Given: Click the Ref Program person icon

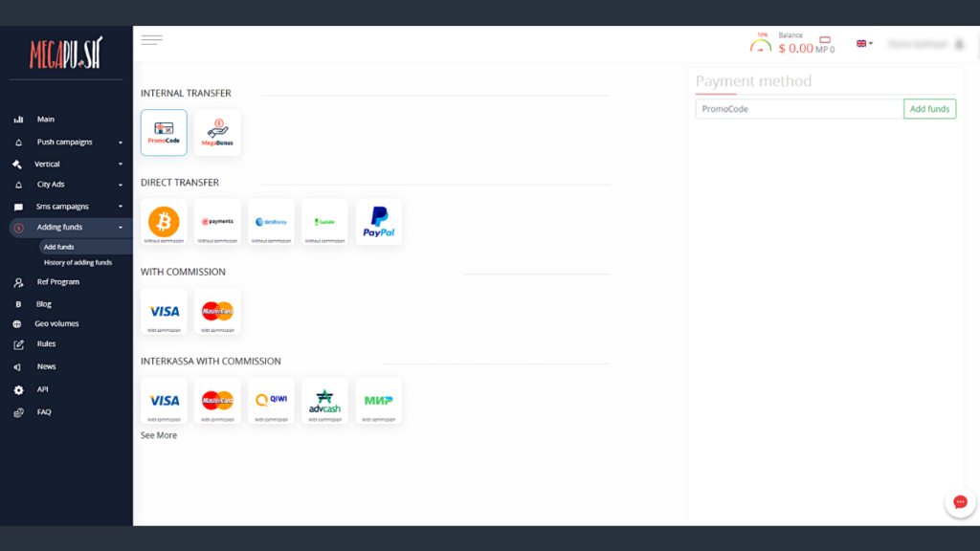Looking at the screenshot, I should click(19, 282).
